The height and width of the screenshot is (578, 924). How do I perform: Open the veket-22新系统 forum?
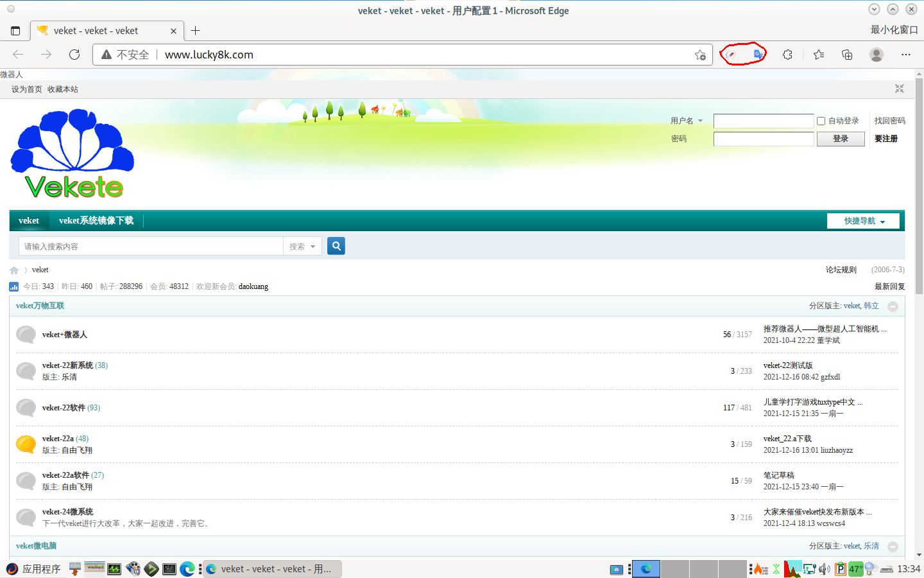(67, 365)
